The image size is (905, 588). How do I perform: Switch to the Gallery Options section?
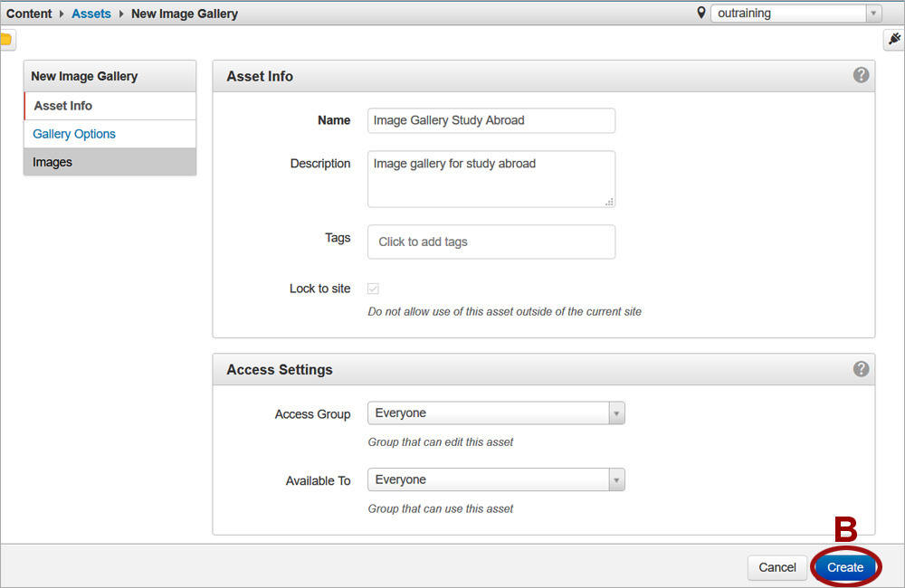point(74,134)
